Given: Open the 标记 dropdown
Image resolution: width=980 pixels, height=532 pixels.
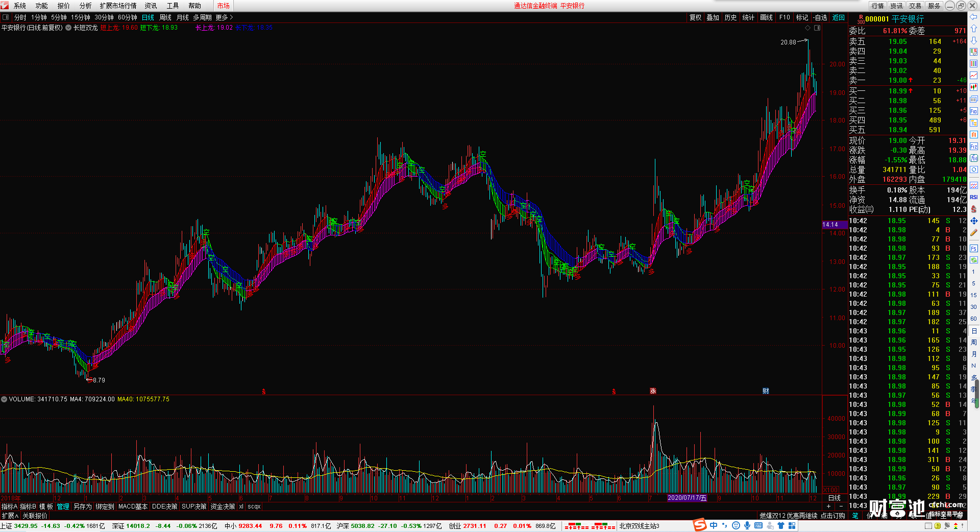Looking at the screenshot, I should pos(802,17).
